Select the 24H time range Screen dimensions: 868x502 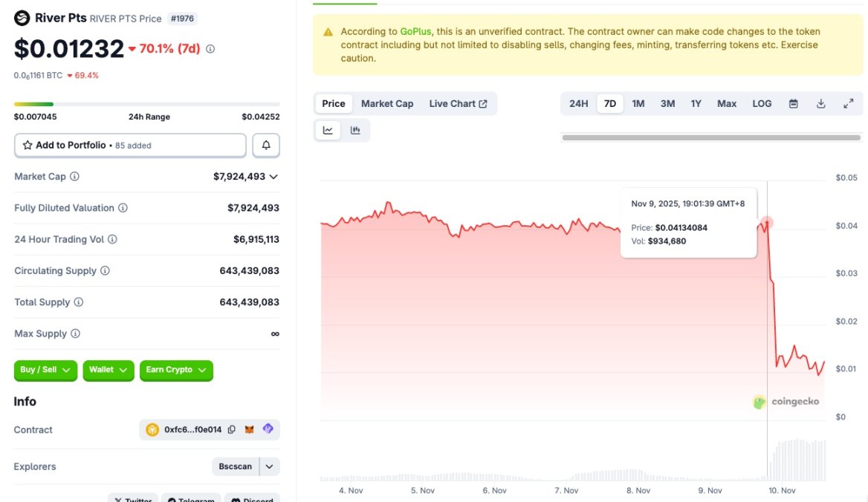click(578, 103)
